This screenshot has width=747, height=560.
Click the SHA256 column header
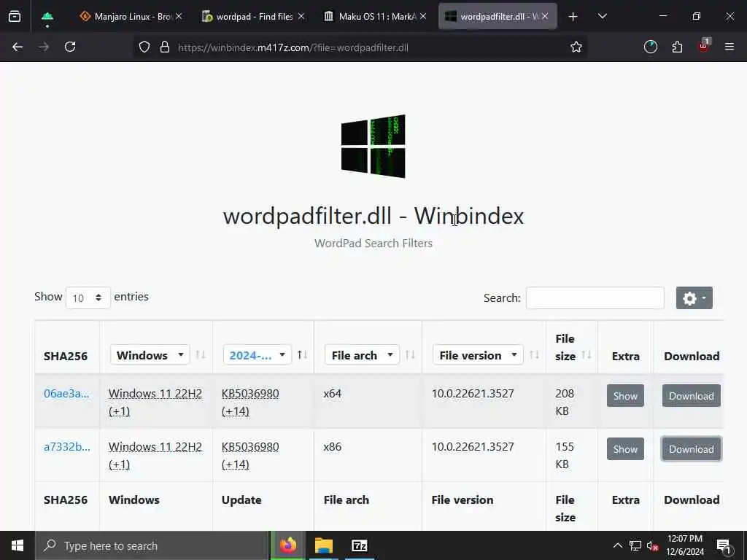coord(66,356)
